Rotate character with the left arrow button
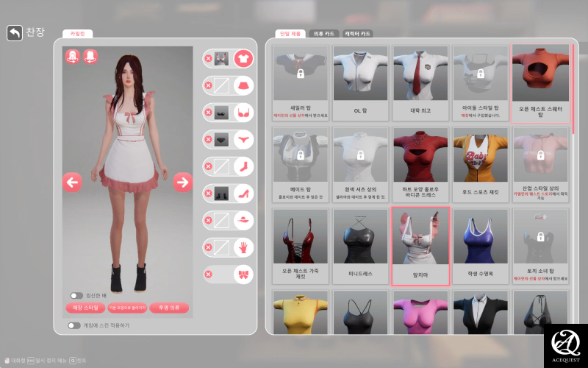588x368 pixels. pyautogui.click(x=72, y=182)
